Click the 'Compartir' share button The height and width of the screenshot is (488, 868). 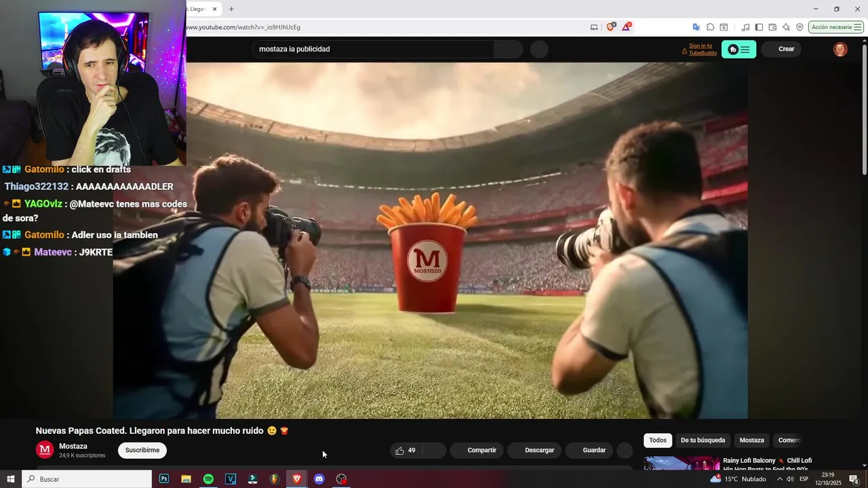click(x=477, y=450)
